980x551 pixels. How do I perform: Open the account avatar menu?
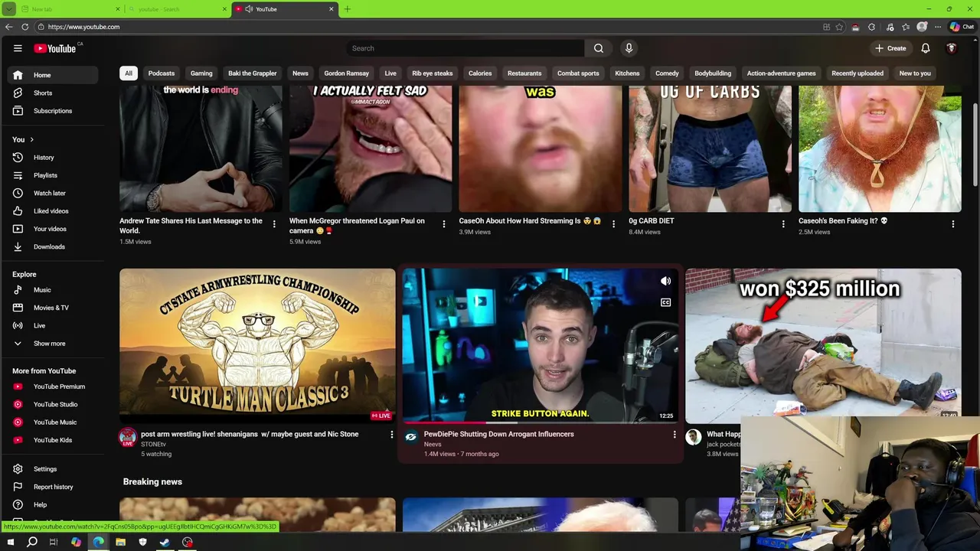click(952, 48)
